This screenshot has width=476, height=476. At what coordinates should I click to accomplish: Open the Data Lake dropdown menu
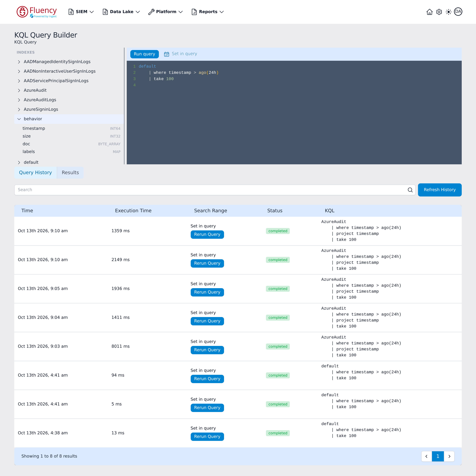[x=121, y=12]
